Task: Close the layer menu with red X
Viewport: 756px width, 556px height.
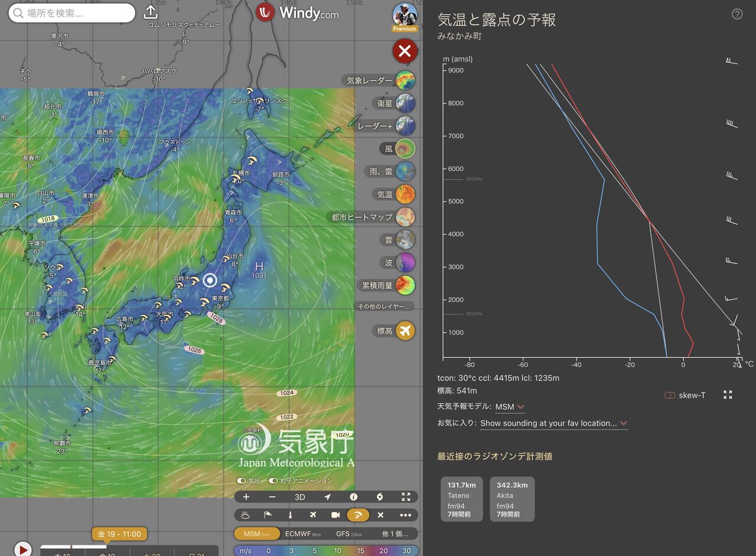Action: point(405,51)
